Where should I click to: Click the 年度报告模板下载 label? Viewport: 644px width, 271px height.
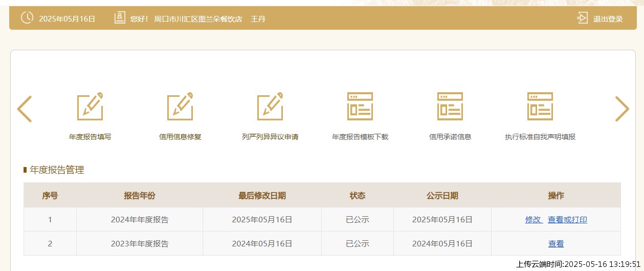(360, 137)
